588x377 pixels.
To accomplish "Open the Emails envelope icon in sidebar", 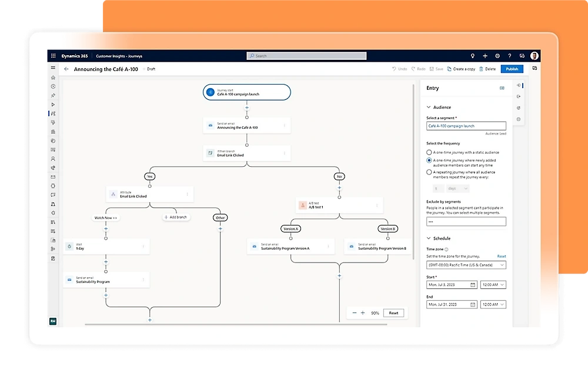I will pyautogui.click(x=53, y=177).
